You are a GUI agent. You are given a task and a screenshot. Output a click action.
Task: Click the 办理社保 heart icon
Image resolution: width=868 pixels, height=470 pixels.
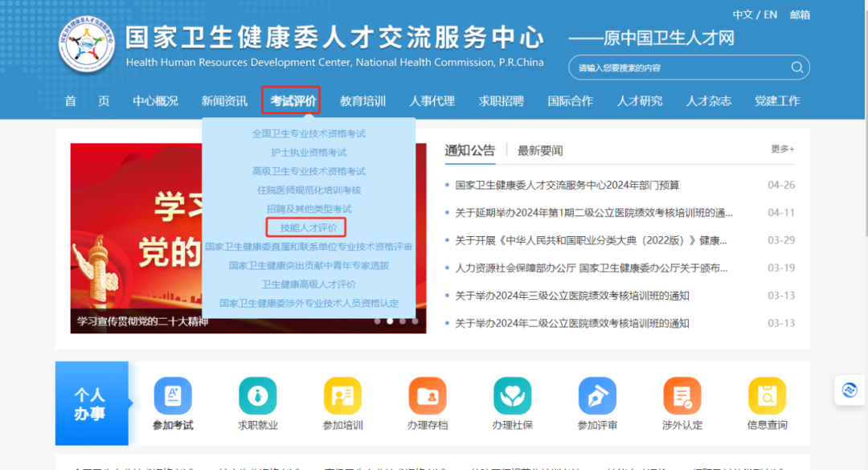tap(512, 395)
